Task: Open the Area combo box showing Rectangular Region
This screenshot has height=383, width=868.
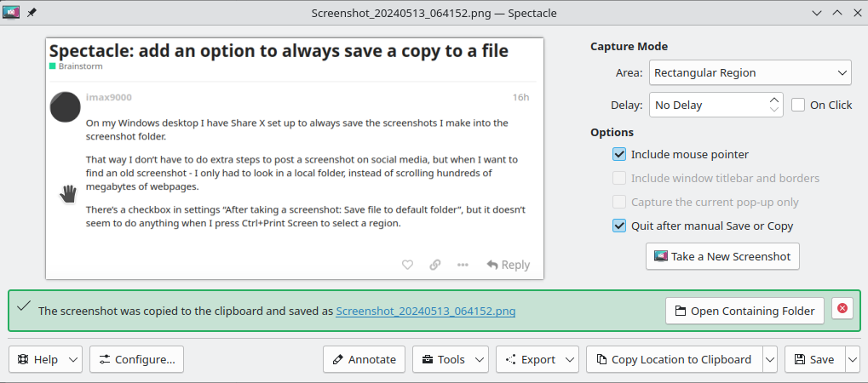Action: click(x=750, y=72)
